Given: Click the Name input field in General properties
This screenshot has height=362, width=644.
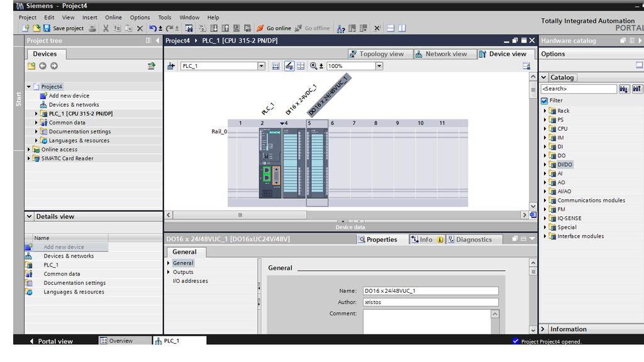Looking at the screenshot, I should tap(430, 290).
